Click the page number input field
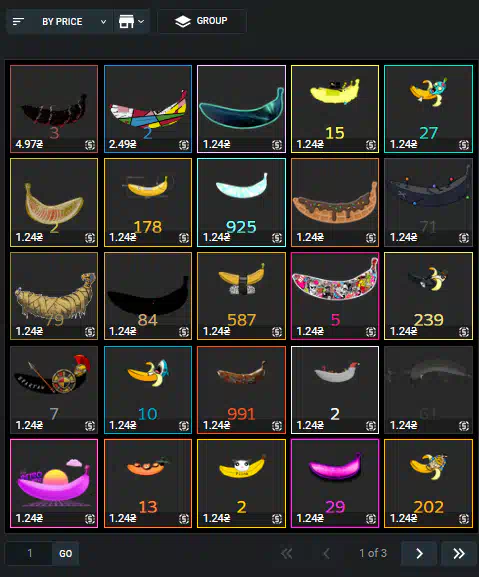This screenshot has height=577, width=479. click(x=29, y=553)
